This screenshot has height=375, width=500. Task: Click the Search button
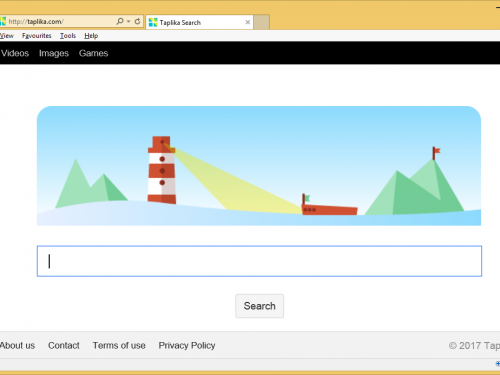(259, 306)
